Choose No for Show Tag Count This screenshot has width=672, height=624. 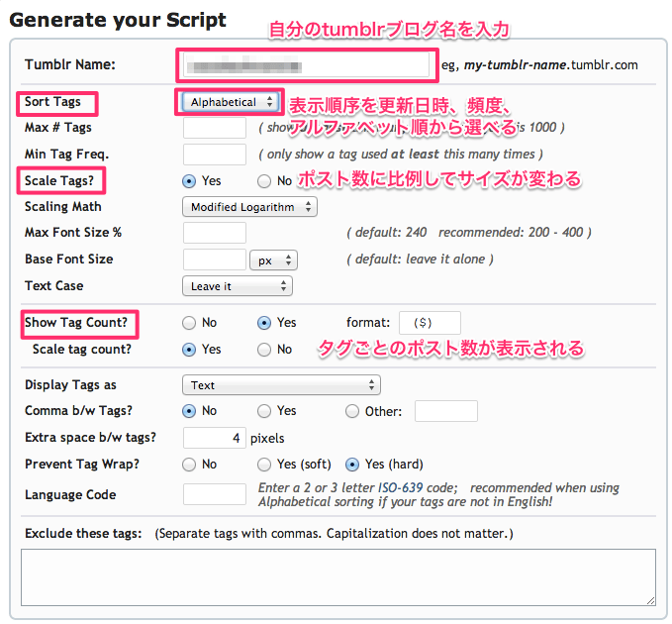[x=189, y=323]
